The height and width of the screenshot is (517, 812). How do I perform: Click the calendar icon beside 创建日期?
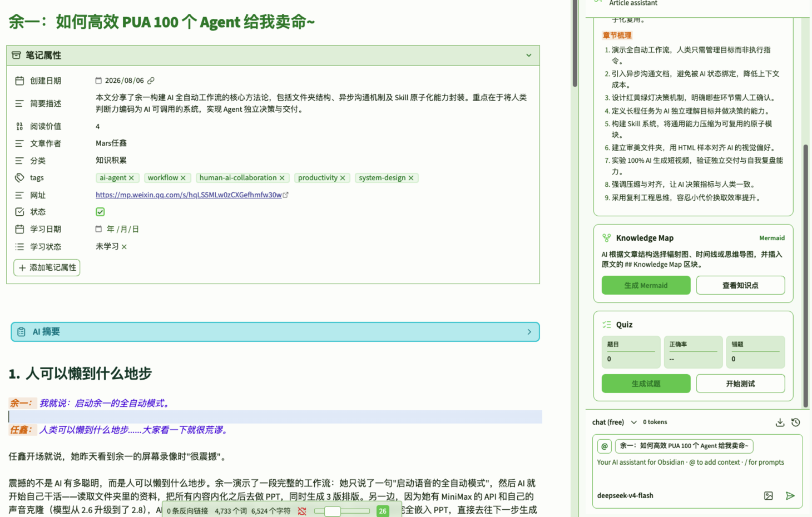[19, 81]
